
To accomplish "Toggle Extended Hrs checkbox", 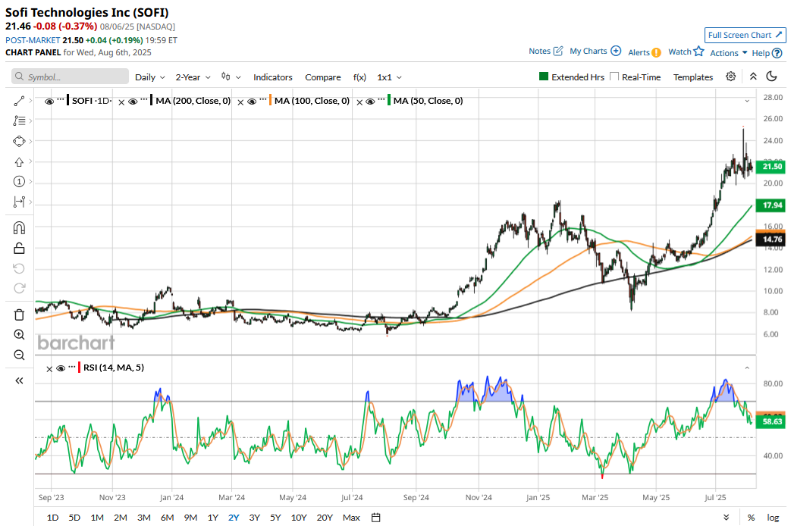I will [543, 77].
